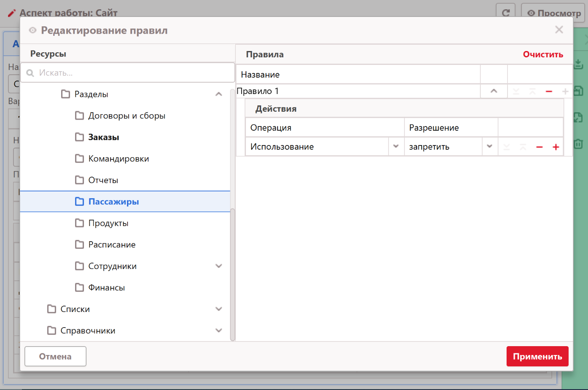Open the запретить permission dropdown
The height and width of the screenshot is (390, 588).
[489, 147]
